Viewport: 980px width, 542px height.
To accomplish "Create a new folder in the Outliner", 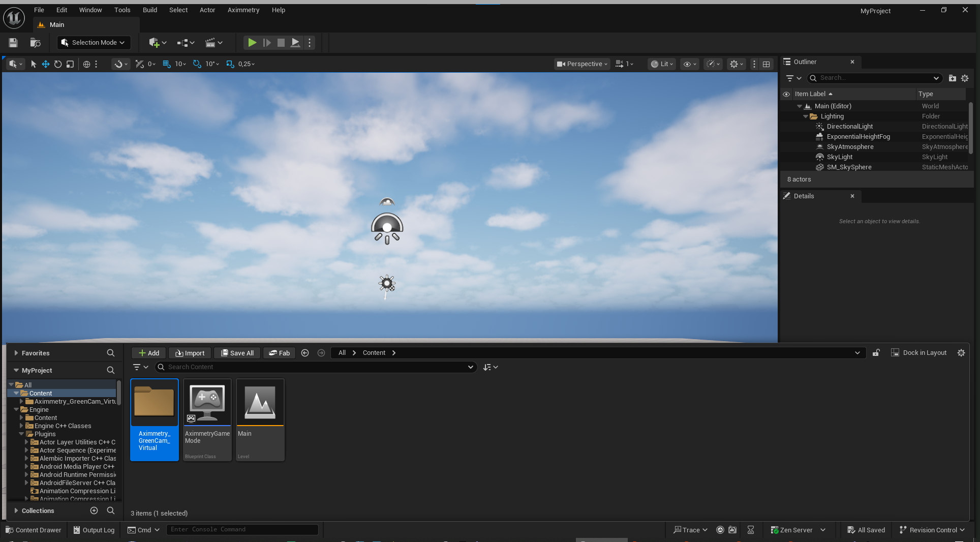I will [952, 78].
